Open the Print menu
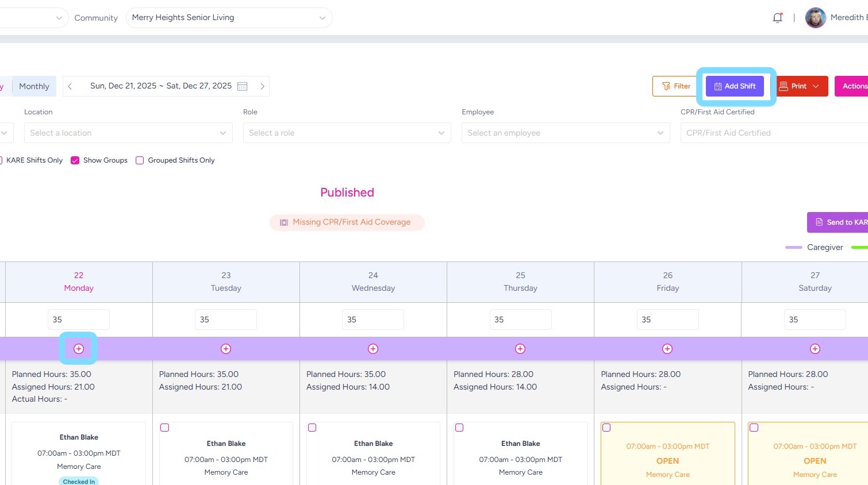 [802, 86]
